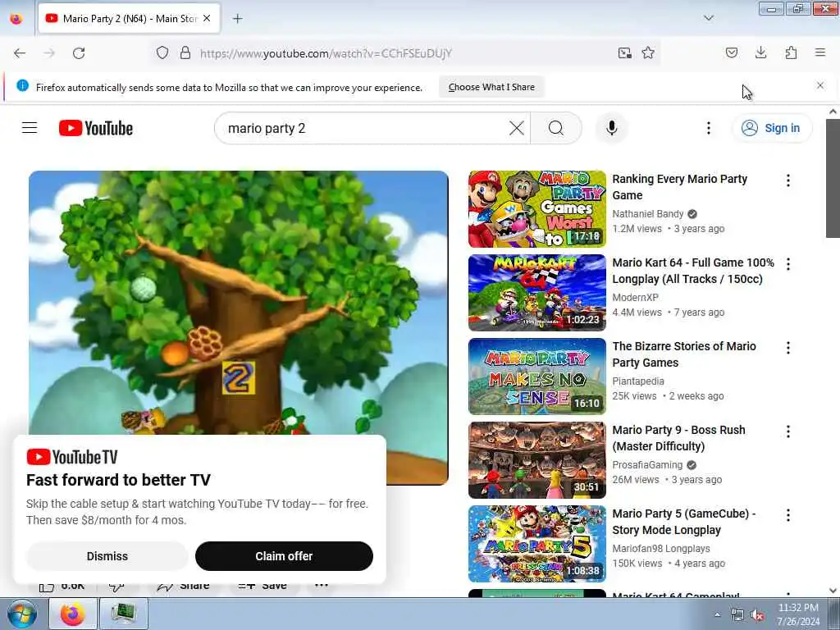Open Mario Party 9 Boss Rush thumbnail
This screenshot has height=630, width=840.
tap(537, 459)
